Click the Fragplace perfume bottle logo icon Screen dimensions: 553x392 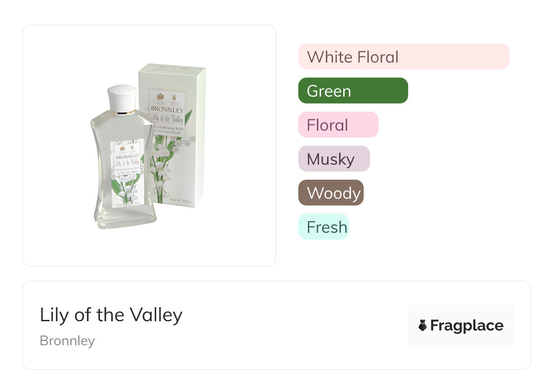423,325
